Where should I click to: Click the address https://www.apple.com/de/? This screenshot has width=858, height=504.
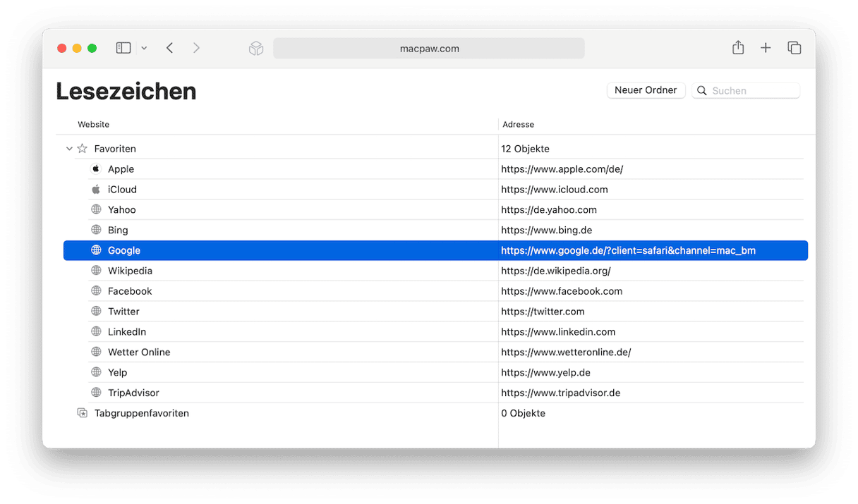tap(562, 169)
